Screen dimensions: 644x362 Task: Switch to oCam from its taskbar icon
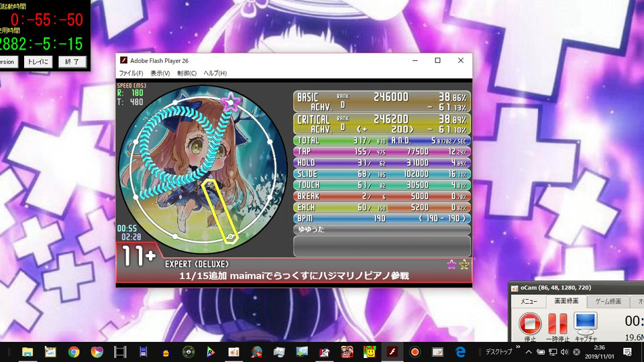tap(233, 352)
